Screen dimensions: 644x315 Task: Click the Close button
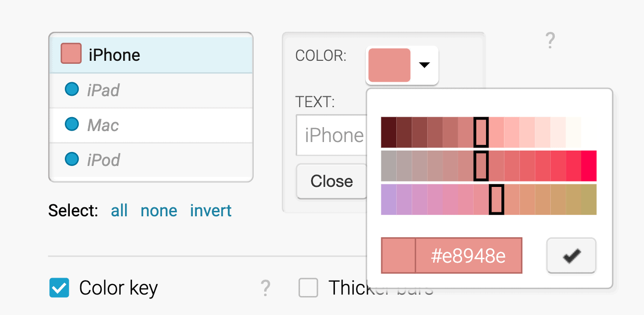(331, 181)
